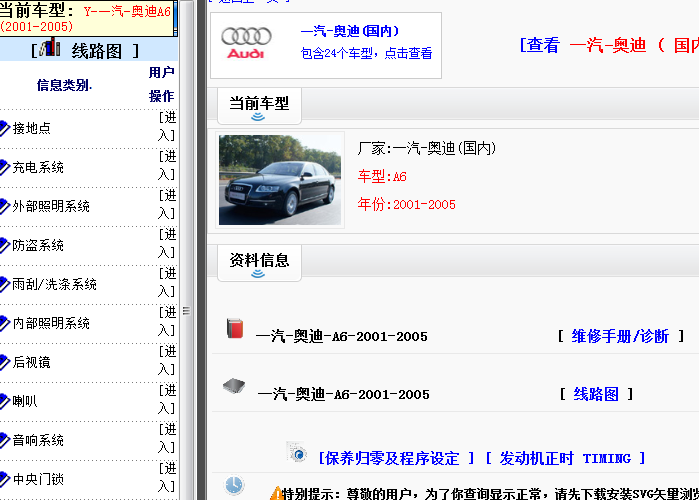699x500 pixels.
Task: Open 发动机正时 TIMING link
Action: tap(565, 458)
